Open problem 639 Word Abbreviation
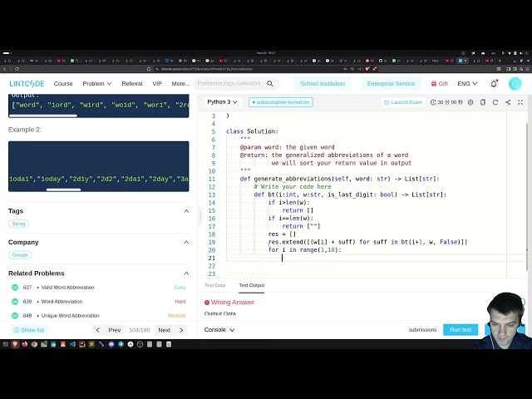Viewport: 532px width, 399px height. [x=62, y=302]
